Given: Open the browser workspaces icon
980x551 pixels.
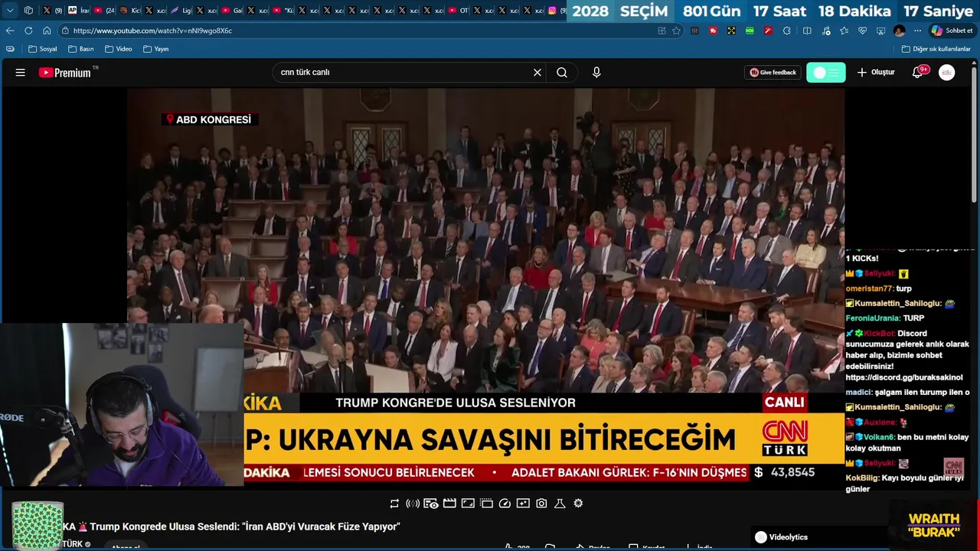Looking at the screenshot, I should click(x=28, y=11).
